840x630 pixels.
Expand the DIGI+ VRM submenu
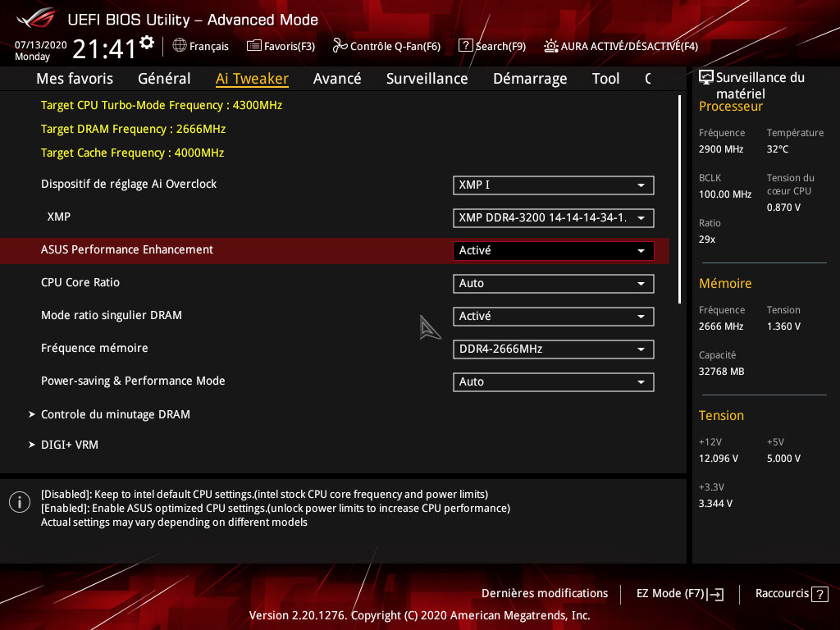[70, 445]
